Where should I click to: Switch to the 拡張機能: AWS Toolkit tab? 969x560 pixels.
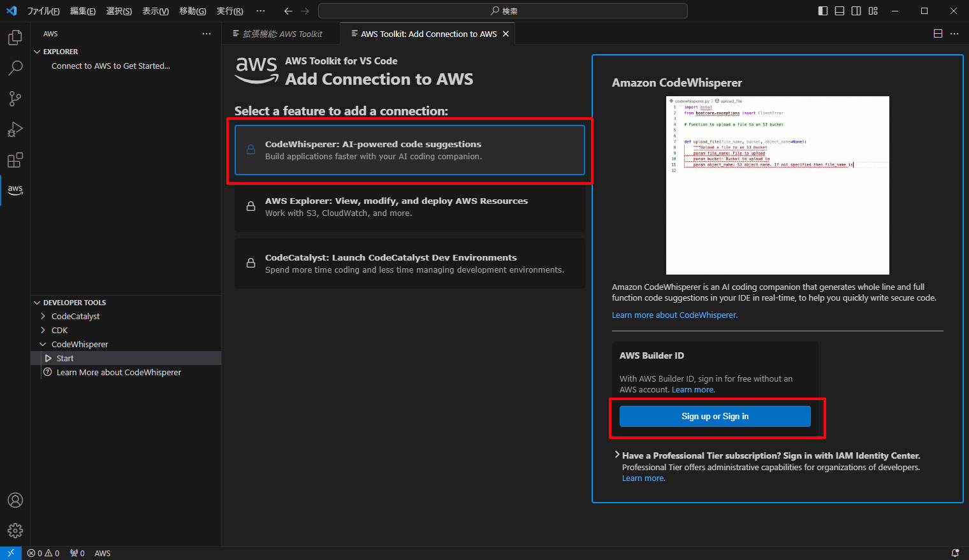[281, 34]
